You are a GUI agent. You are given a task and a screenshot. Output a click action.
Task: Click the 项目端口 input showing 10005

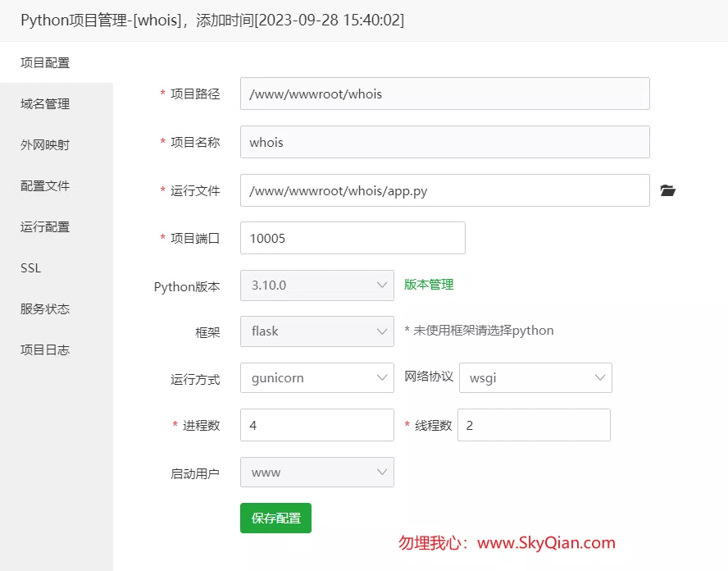tap(353, 237)
